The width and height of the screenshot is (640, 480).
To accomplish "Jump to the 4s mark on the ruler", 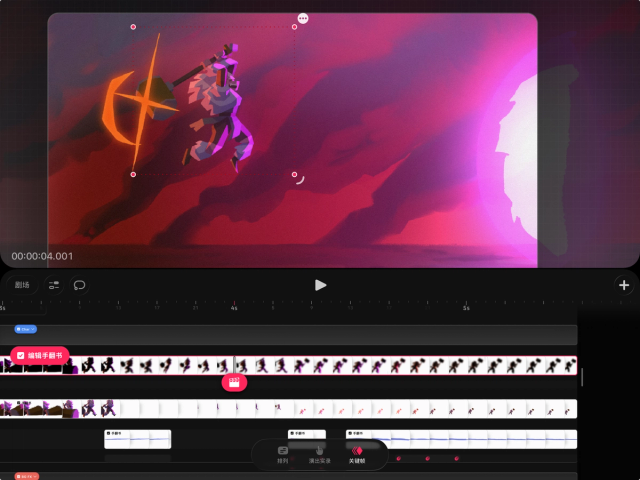I will (234, 308).
